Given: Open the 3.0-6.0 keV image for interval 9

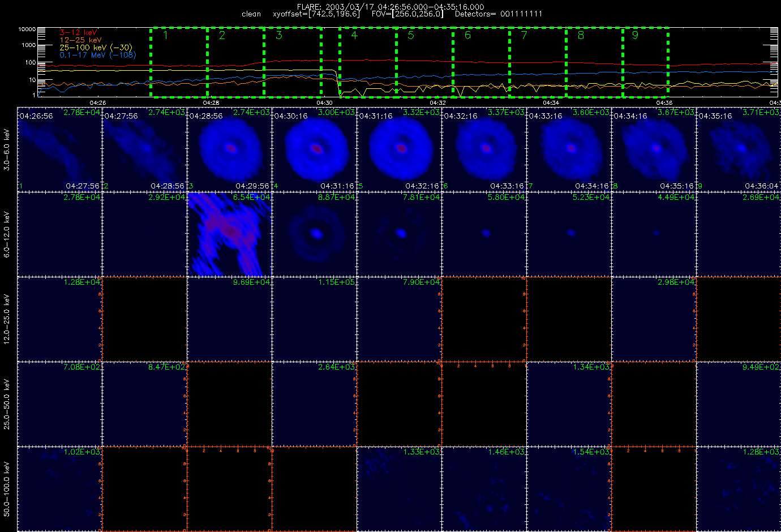Looking at the screenshot, I should pyautogui.click(x=739, y=149).
